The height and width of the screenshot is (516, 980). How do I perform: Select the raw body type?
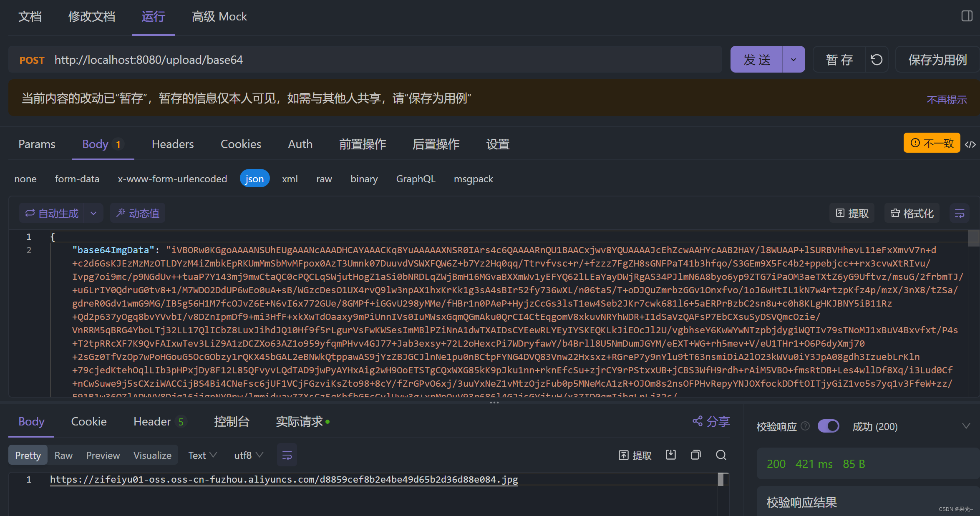coord(324,179)
